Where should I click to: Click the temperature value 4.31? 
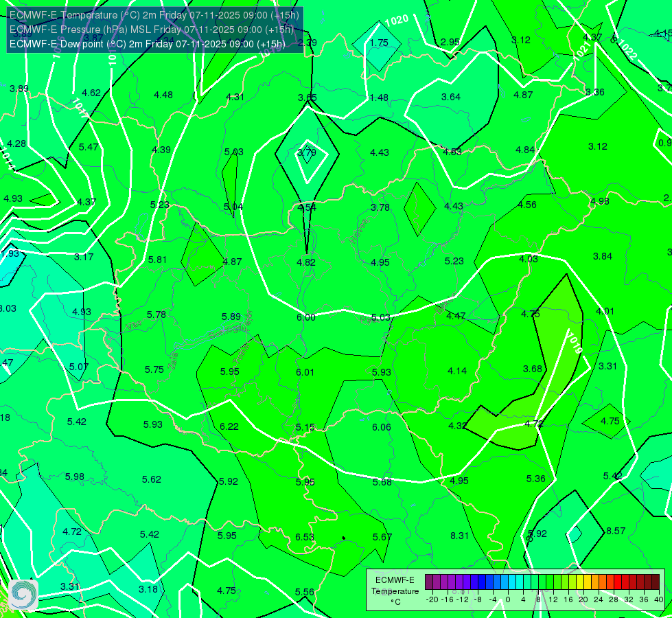pos(235,97)
